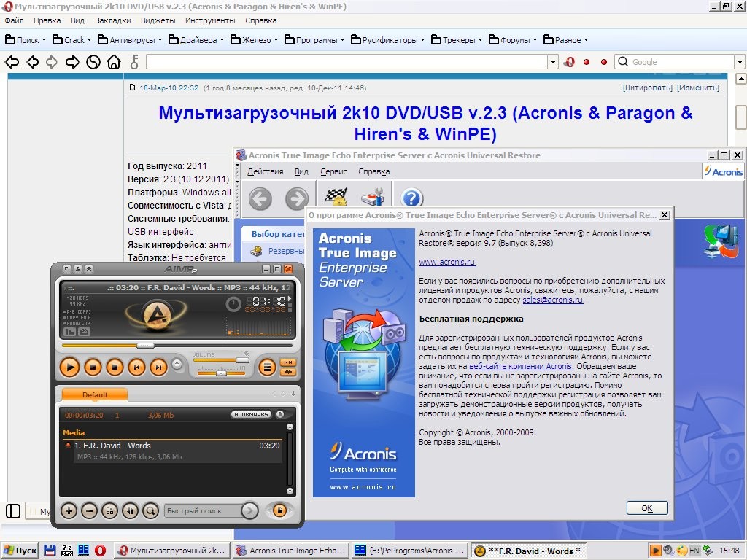Start playback with AIMP Play button

tap(69, 367)
